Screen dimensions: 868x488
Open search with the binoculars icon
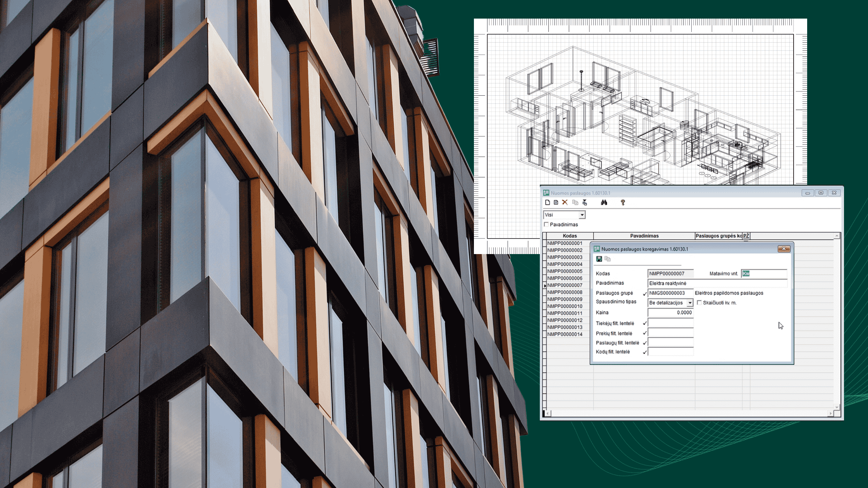pos(604,203)
